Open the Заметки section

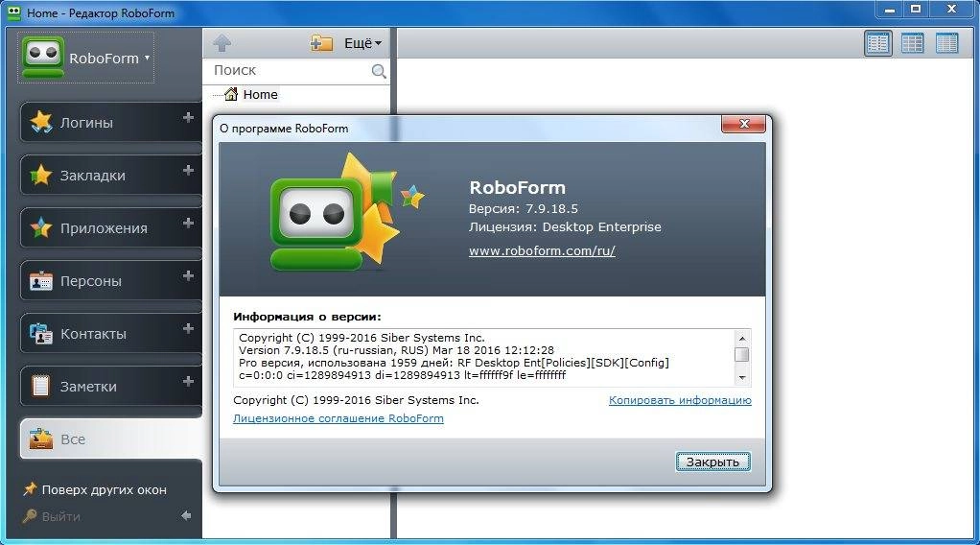111,386
